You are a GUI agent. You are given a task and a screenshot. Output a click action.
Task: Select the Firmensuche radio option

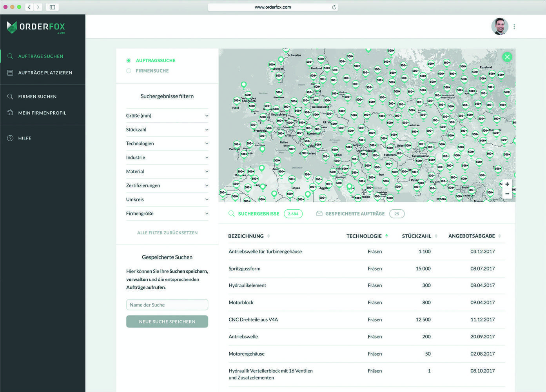pos(129,71)
